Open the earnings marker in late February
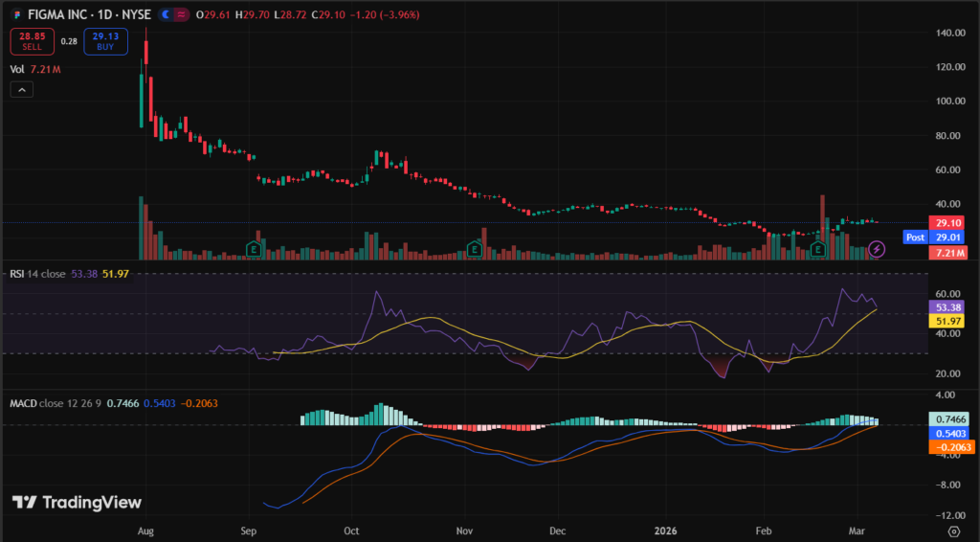Image resolution: width=980 pixels, height=542 pixels. [x=818, y=249]
